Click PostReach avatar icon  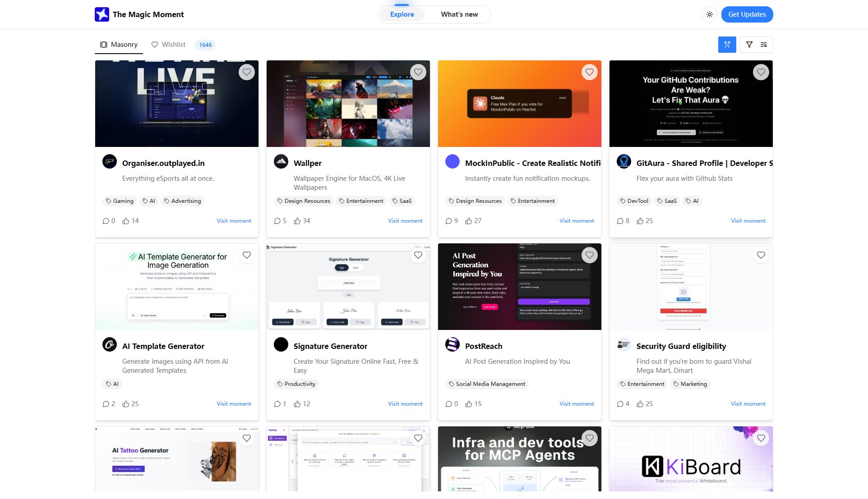[452, 344]
